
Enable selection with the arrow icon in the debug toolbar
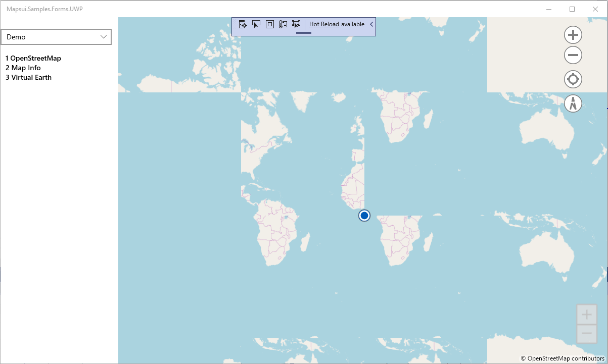(x=256, y=24)
